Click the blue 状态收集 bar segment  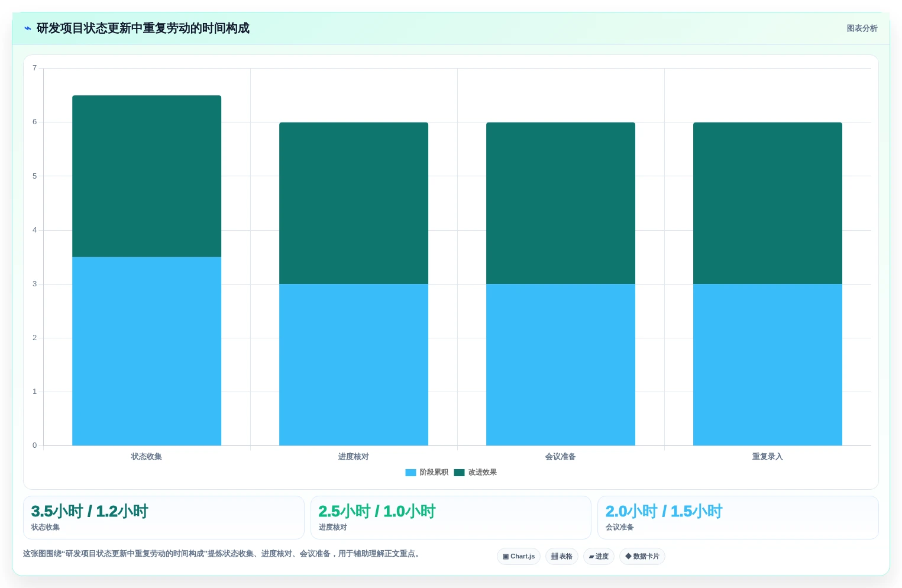pos(147,351)
